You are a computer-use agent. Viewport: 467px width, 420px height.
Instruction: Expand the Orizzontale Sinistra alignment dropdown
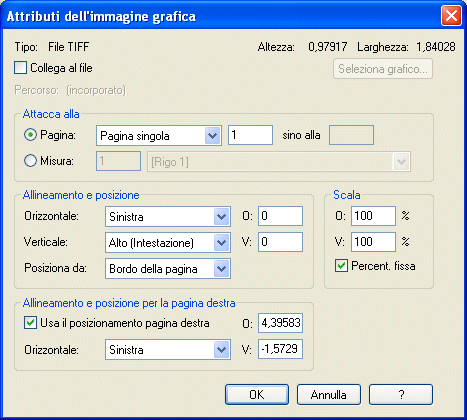(x=168, y=216)
